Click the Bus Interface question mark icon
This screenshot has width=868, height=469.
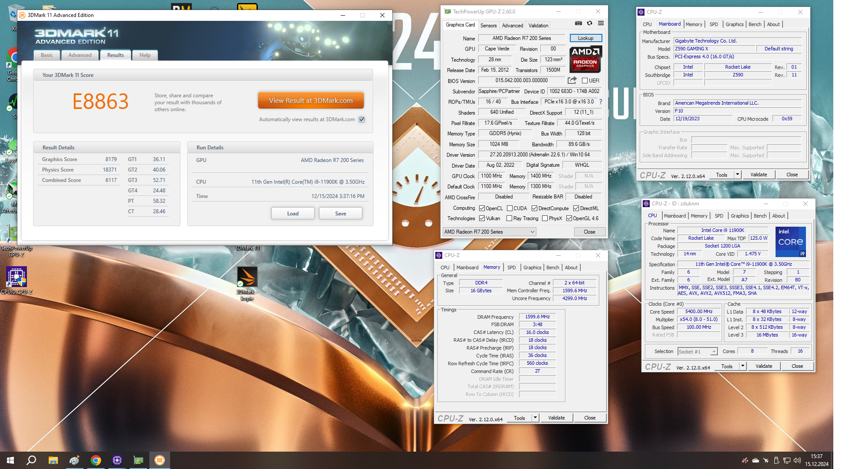click(x=601, y=102)
